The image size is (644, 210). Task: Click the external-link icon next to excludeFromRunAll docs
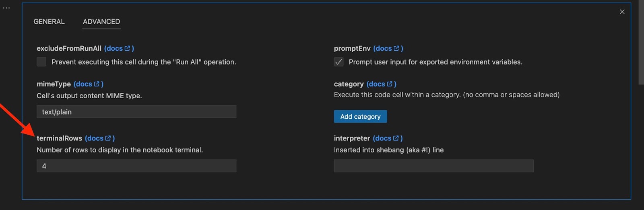pos(127,48)
